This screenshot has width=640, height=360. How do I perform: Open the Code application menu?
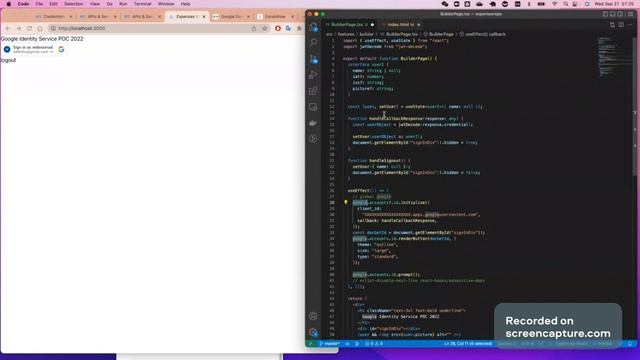23,4
